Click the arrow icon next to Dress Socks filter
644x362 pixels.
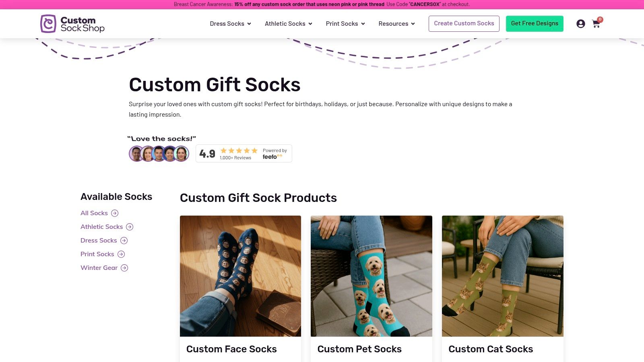click(x=124, y=240)
